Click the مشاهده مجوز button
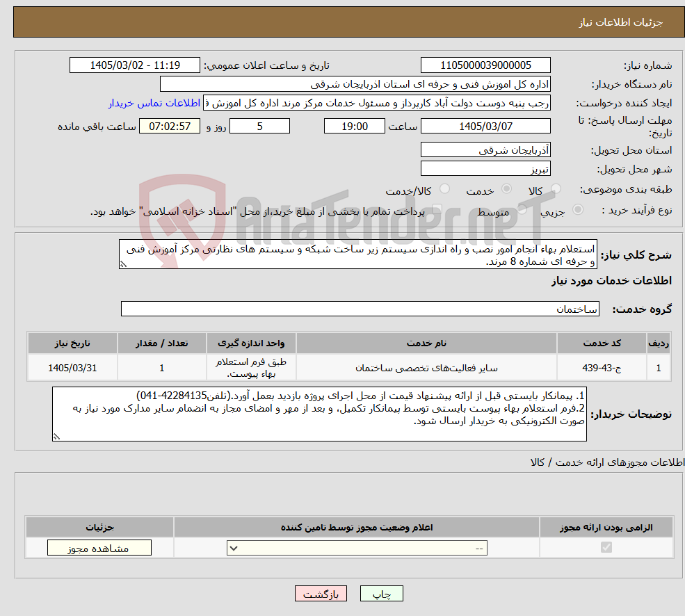 tap(99, 548)
